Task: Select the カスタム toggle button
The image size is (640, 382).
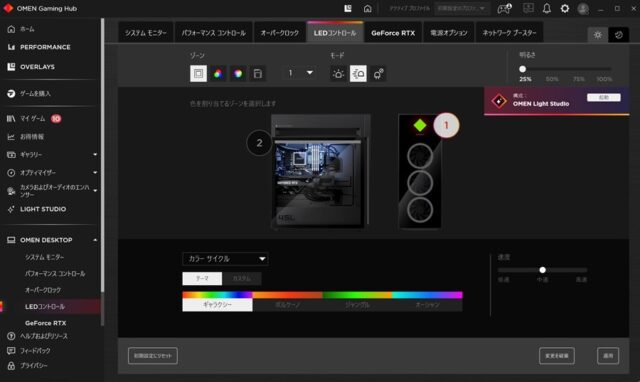Action: coord(242,278)
